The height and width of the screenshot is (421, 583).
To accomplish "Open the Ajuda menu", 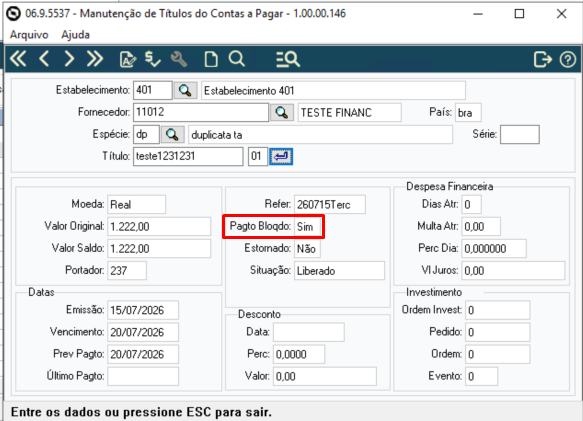I will [75, 35].
